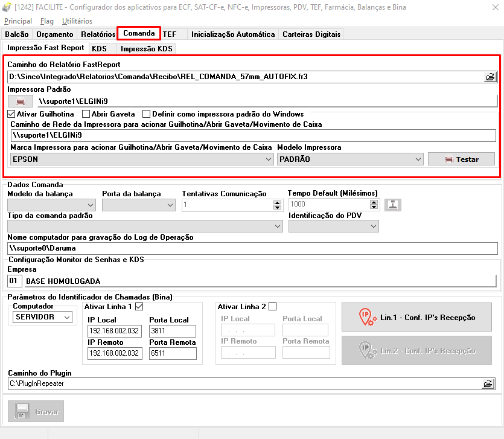Select Impressão Fast Report sub-tab
Screen dimensions: 504x439
point(46,48)
